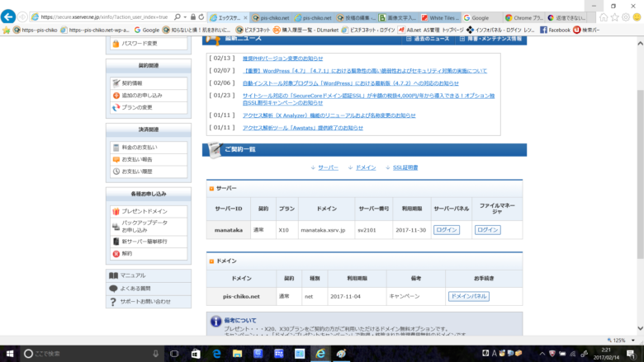Close the エックスサーバー tab

pos(245,17)
